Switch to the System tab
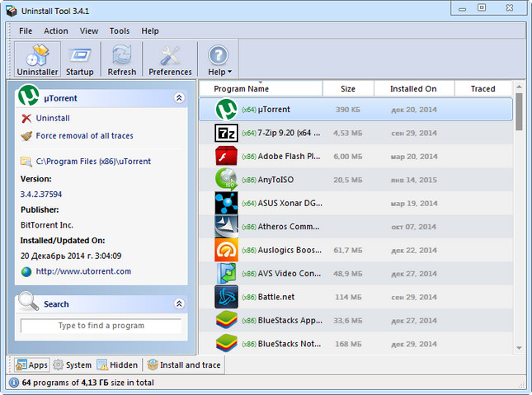Viewport: 532px width, 395px height. [x=72, y=364]
